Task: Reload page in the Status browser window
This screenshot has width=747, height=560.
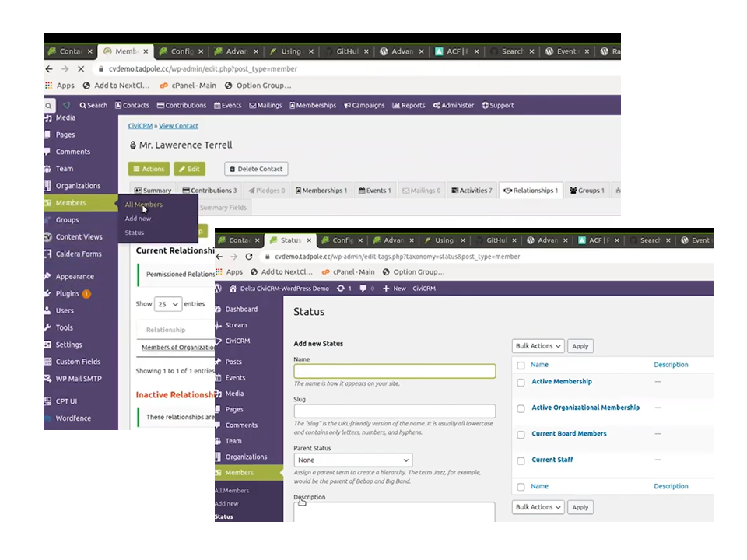Action: [x=249, y=257]
